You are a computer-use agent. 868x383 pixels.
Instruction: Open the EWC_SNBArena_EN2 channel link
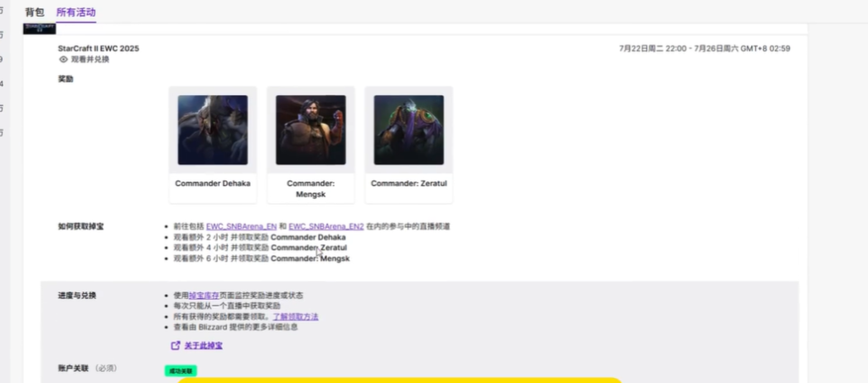pos(326,226)
